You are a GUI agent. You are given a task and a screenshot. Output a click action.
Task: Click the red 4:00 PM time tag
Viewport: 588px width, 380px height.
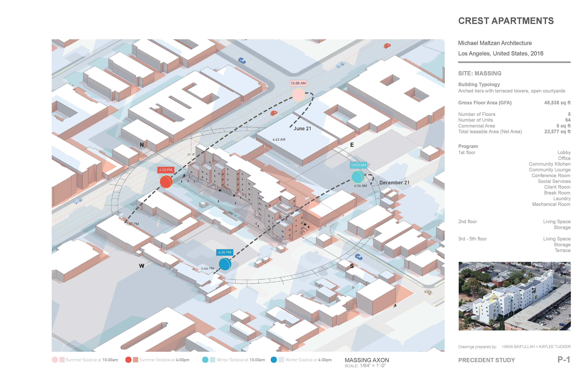coord(166,170)
